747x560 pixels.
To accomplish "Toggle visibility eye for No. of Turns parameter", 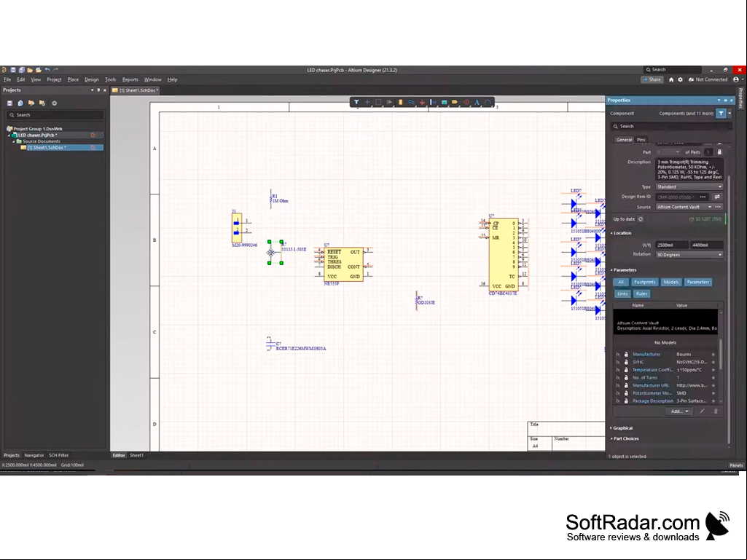I will click(x=618, y=378).
